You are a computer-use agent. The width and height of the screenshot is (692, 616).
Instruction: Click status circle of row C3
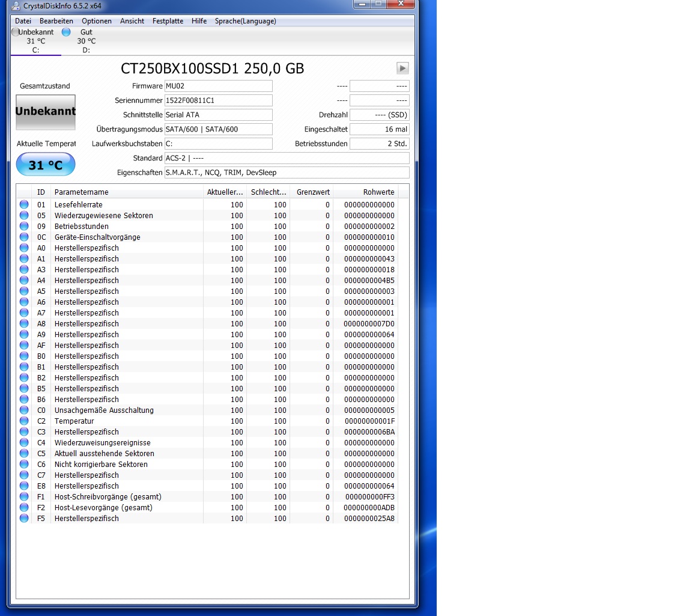pyautogui.click(x=24, y=432)
